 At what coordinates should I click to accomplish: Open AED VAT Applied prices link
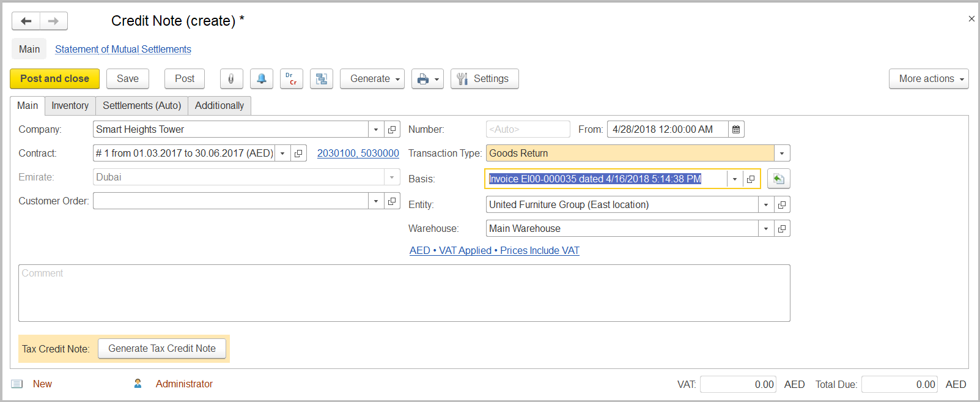pos(495,250)
